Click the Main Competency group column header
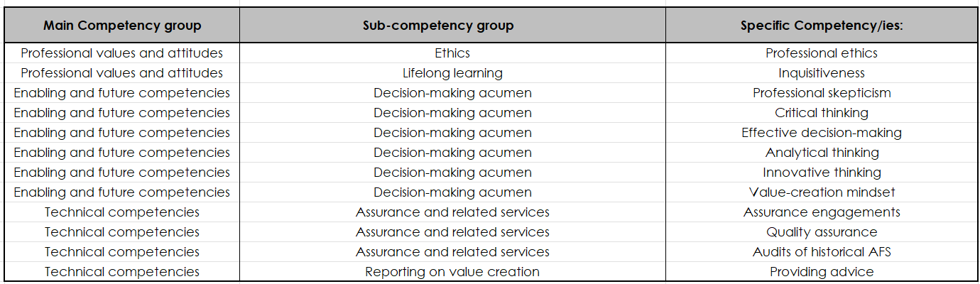Image resolution: width=980 pixels, height=284 pixels. [x=122, y=26]
